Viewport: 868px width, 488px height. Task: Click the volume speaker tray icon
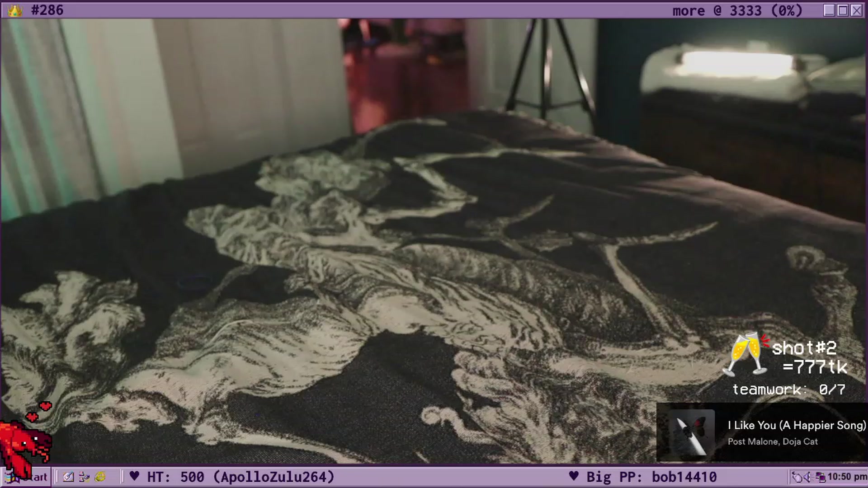click(x=808, y=477)
